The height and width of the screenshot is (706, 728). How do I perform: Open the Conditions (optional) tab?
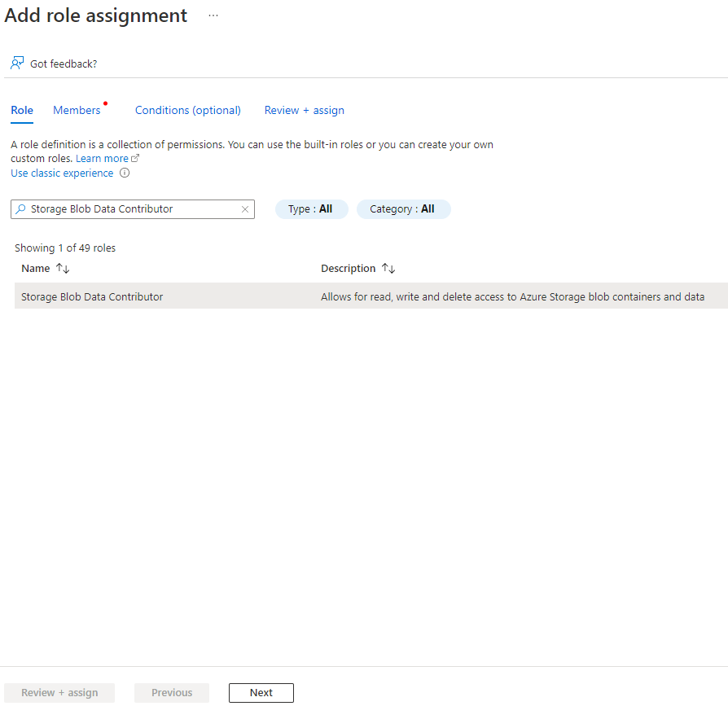(x=188, y=111)
